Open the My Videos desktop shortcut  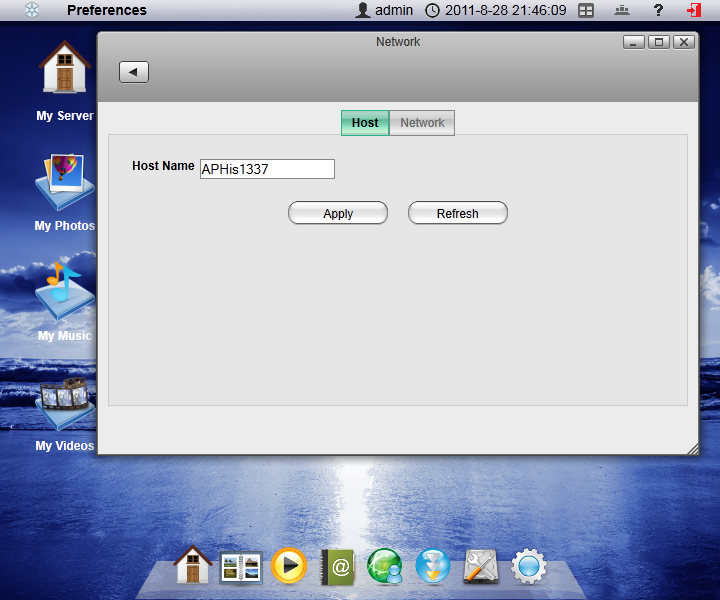click(x=65, y=410)
